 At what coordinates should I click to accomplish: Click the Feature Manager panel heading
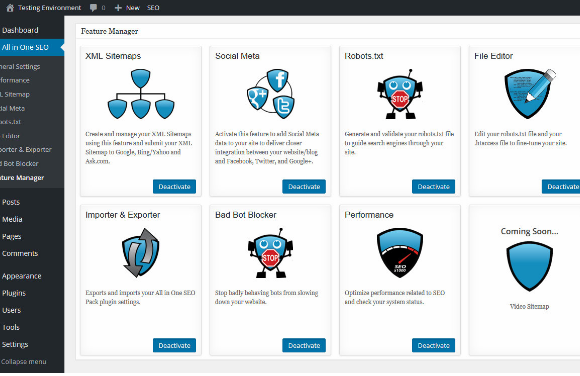(109, 31)
